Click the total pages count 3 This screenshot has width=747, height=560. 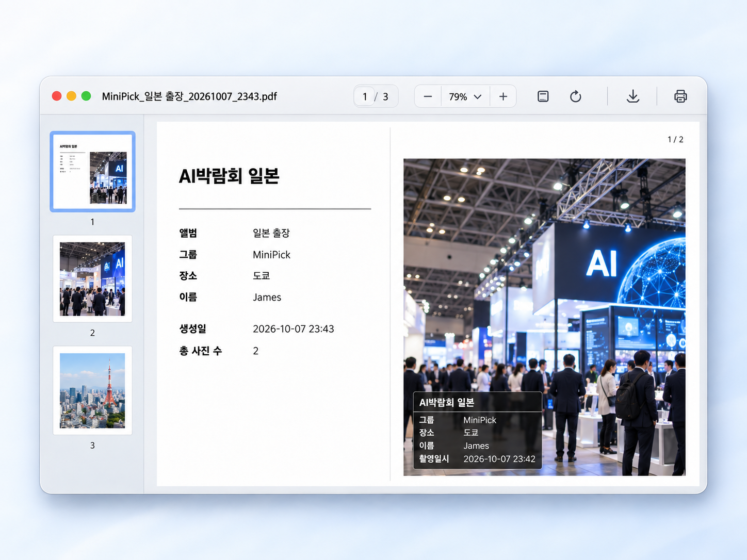[385, 96]
